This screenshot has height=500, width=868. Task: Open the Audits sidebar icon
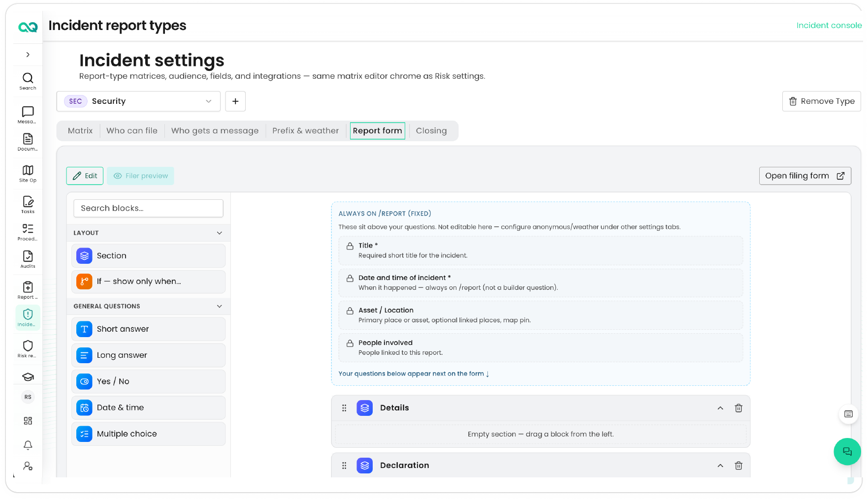coord(28,259)
